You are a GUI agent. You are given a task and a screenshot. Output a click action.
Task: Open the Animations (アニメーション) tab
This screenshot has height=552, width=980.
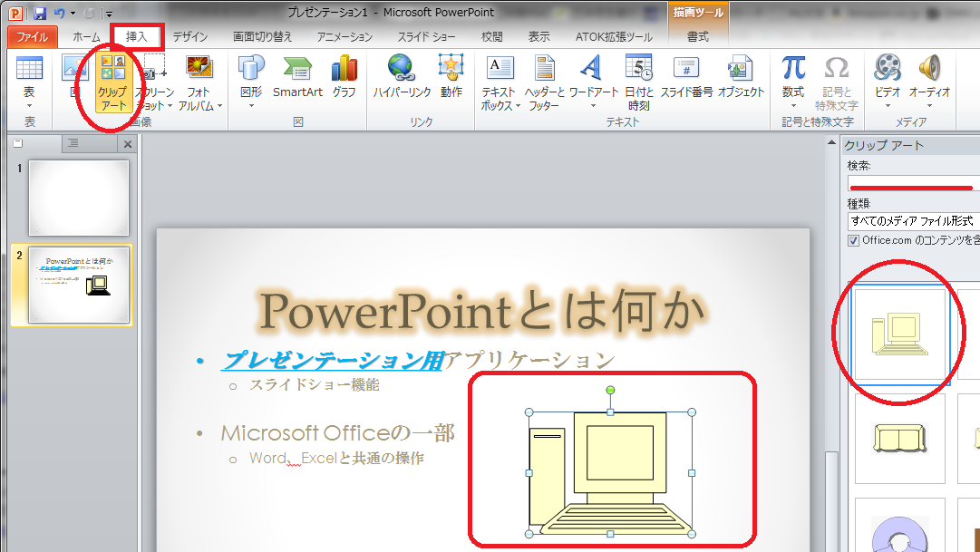344,37
